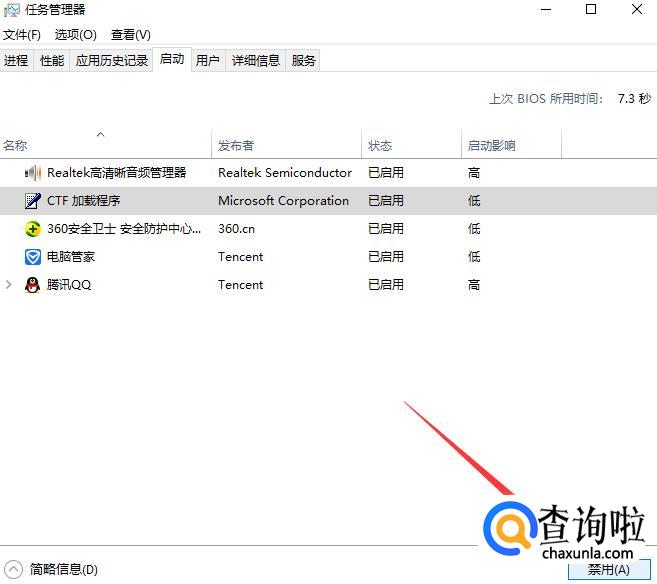The width and height of the screenshot is (657, 584).
Task: Switch to the 性能 tab
Action: (x=52, y=60)
